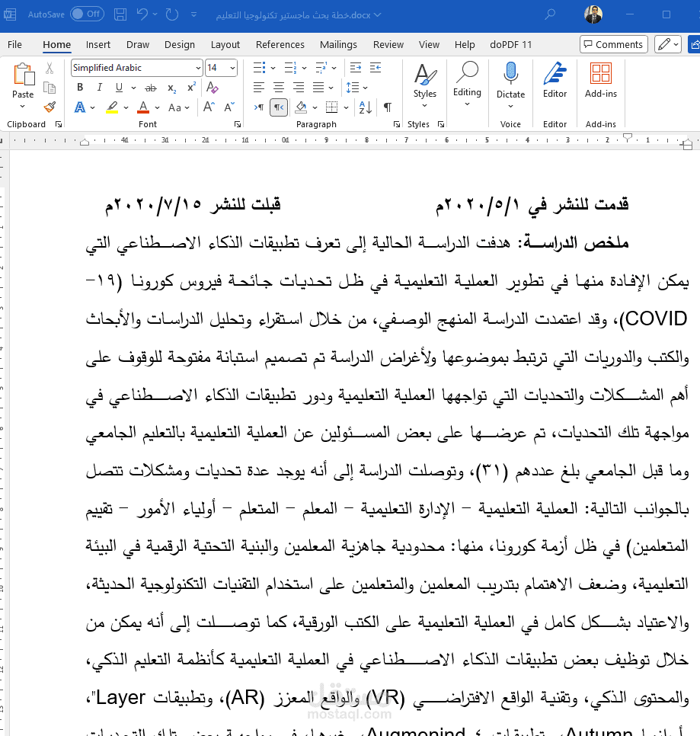
Task: Open the Font dialog launcher
Action: pos(238,124)
